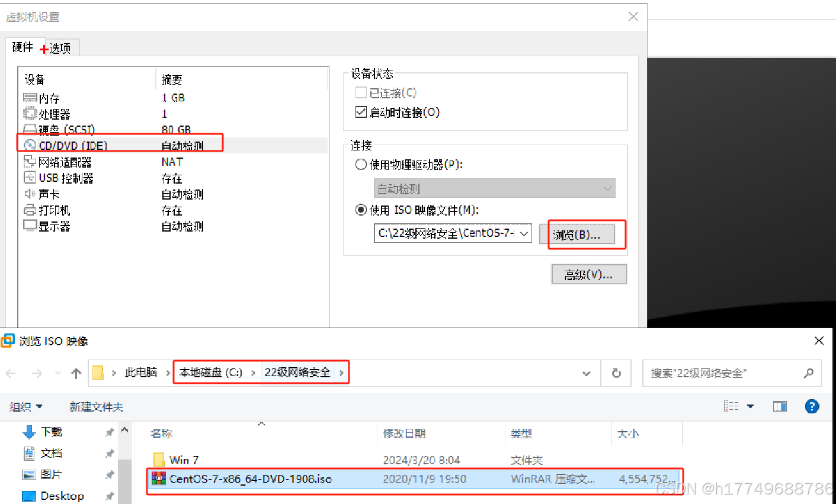Open Explorer help with the question mark icon
This screenshot has width=836, height=504.
tap(812, 406)
